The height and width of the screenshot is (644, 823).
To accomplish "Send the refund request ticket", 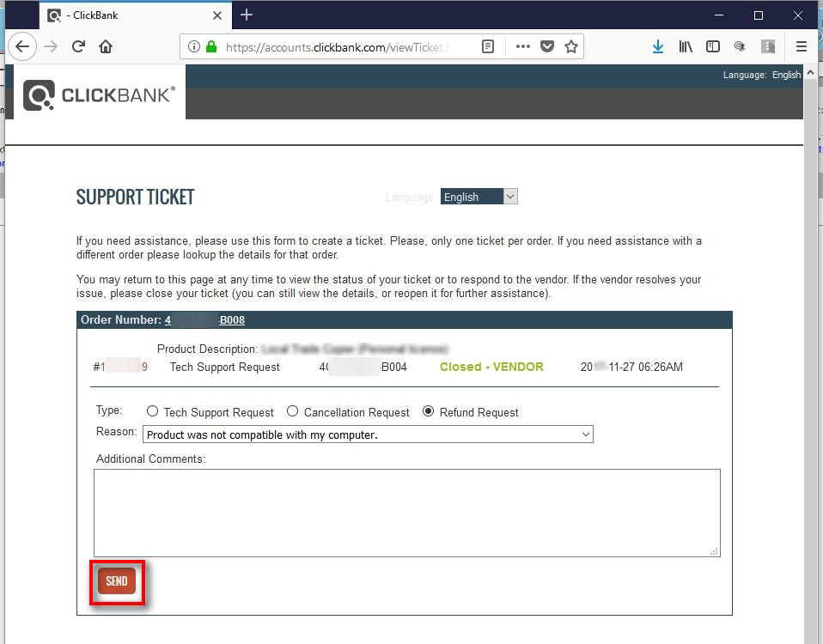I will pos(117,581).
